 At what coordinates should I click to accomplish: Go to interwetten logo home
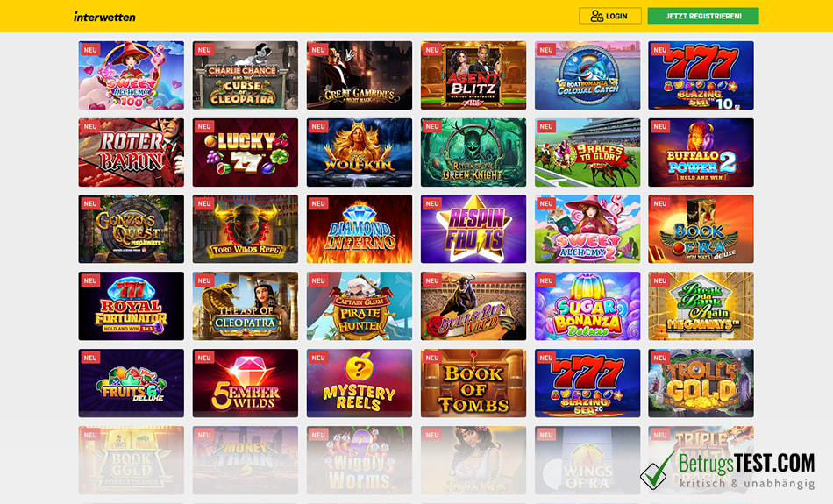[104, 17]
